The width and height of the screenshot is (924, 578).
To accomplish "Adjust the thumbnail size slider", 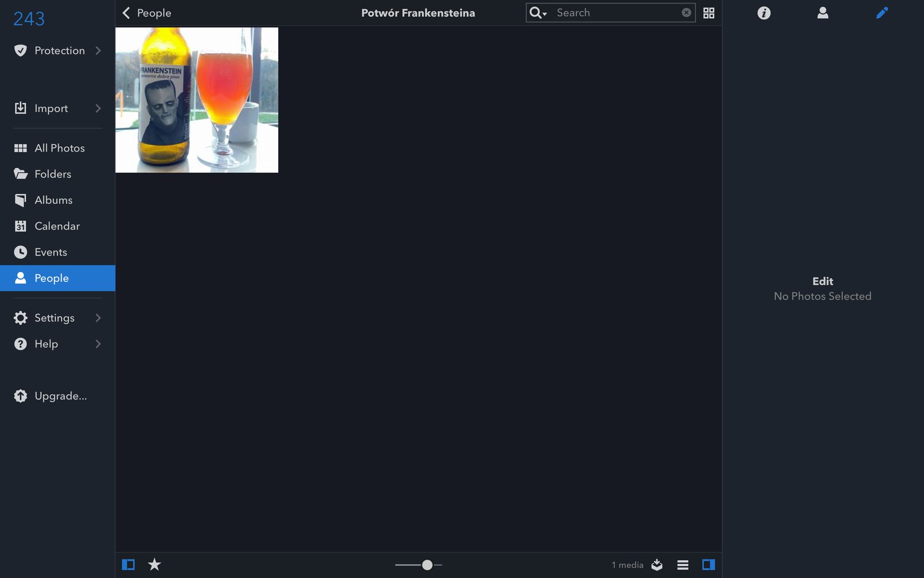I will [x=427, y=565].
